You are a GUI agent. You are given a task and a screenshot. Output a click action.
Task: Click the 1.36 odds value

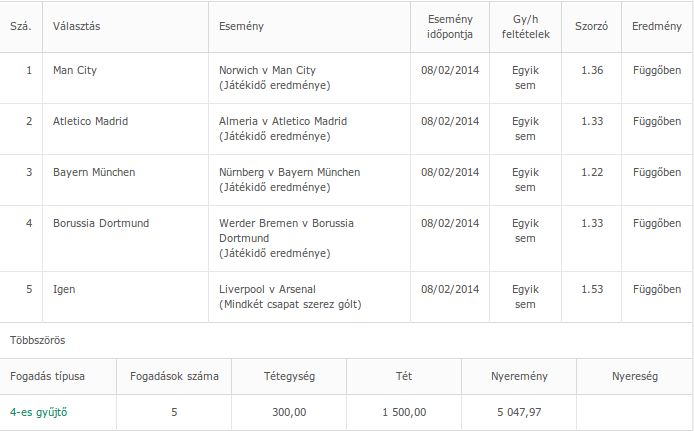pyautogui.click(x=592, y=71)
